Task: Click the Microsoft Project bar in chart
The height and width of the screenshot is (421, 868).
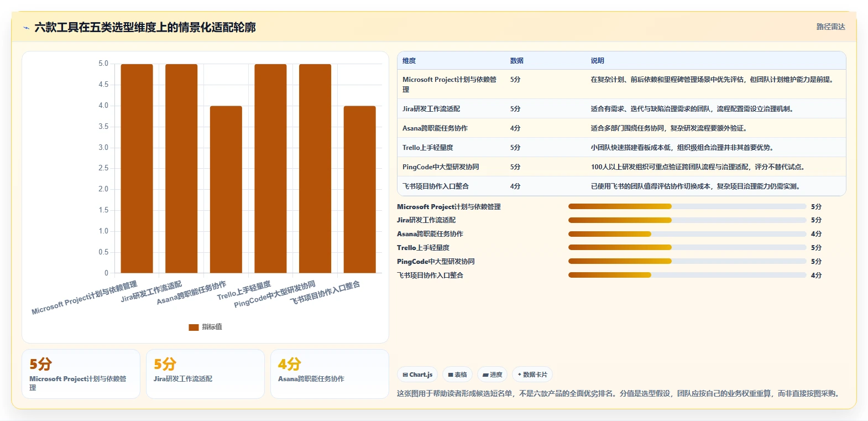Action: pos(137,169)
